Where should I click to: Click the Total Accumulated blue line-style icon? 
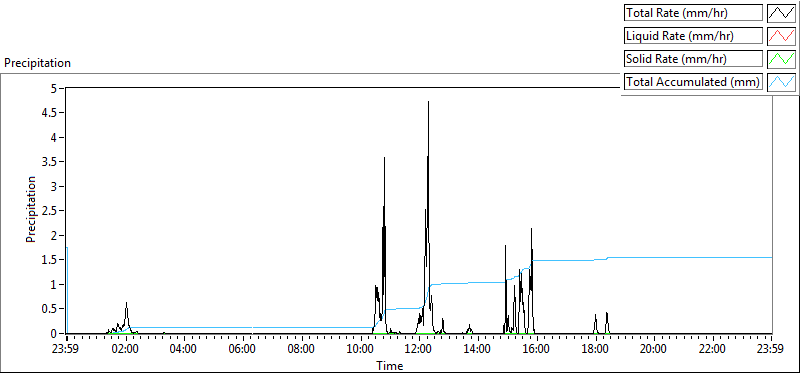coord(782,82)
